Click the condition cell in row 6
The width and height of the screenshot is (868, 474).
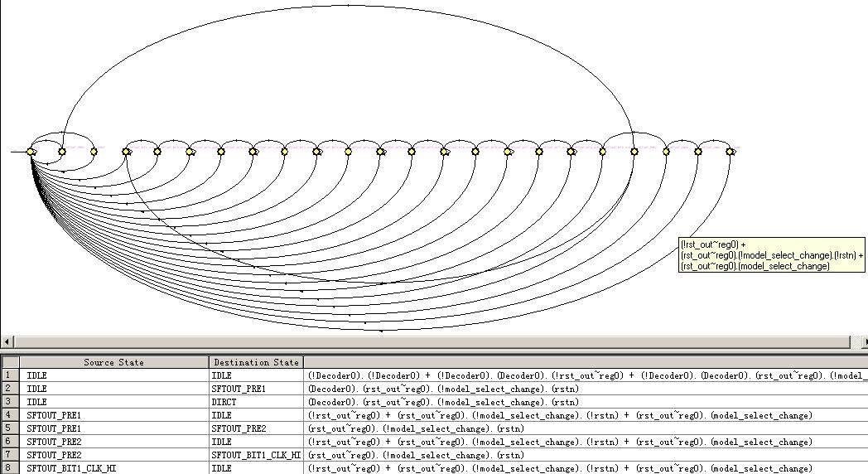tap(586, 442)
